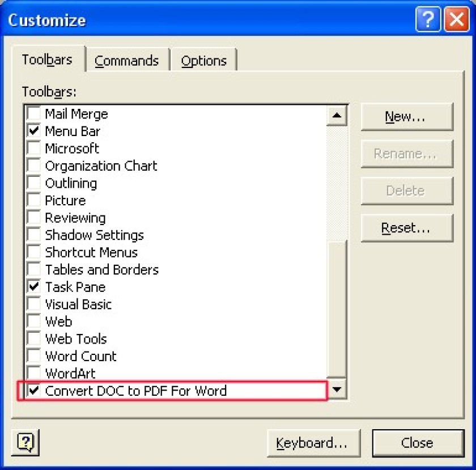Switch to the Options tab
Screen dimensions: 476x470
[x=203, y=61]
